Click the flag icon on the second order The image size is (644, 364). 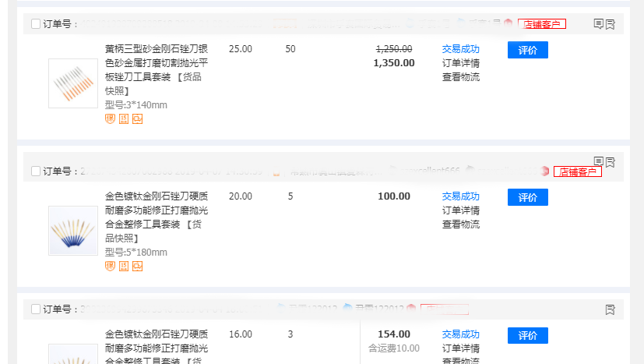point(611,162)
